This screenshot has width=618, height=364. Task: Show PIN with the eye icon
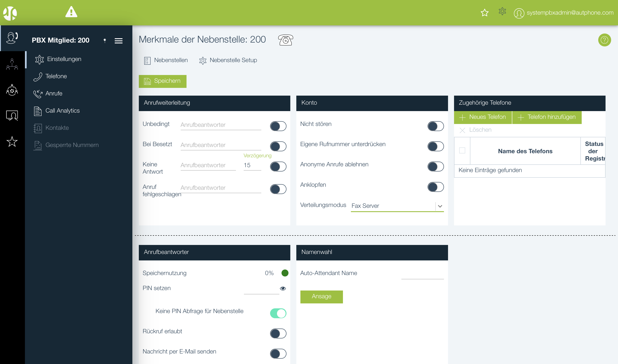pyautogui.click(x=283, y=288)
